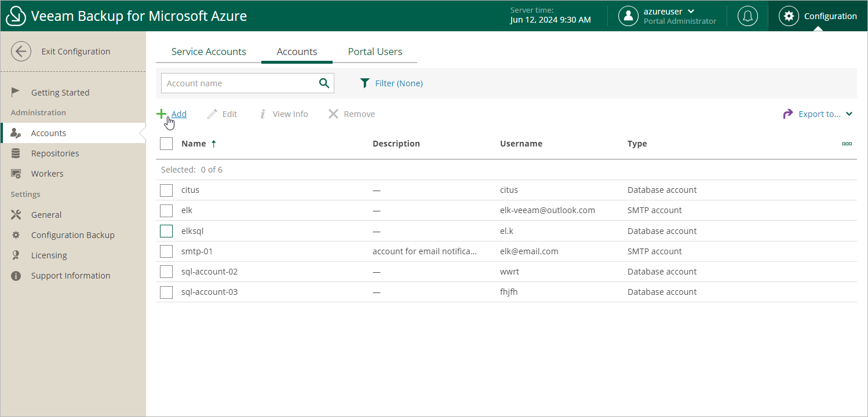
Task: Click the Configuration Backup gear icon
Action: [16, 235]
